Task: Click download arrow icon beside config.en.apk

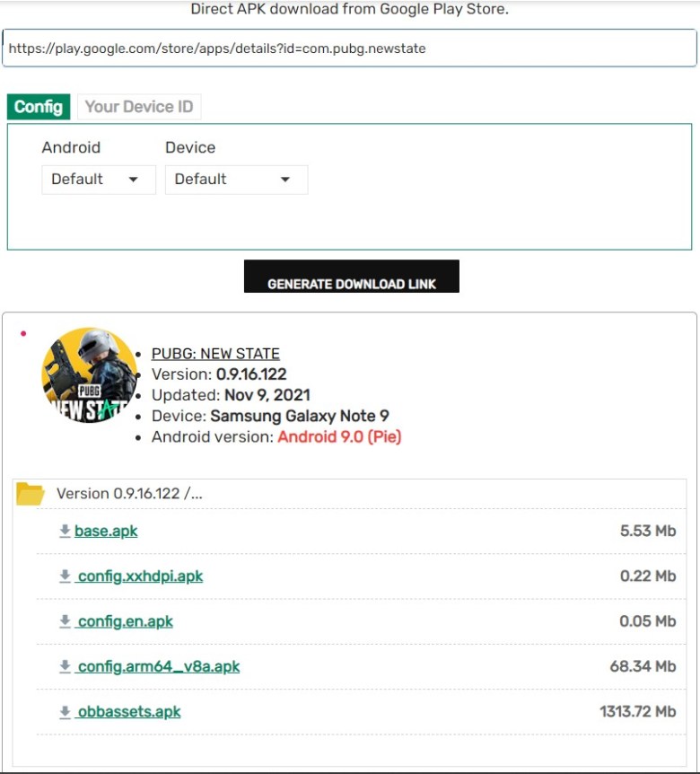Action: [65, 621]
